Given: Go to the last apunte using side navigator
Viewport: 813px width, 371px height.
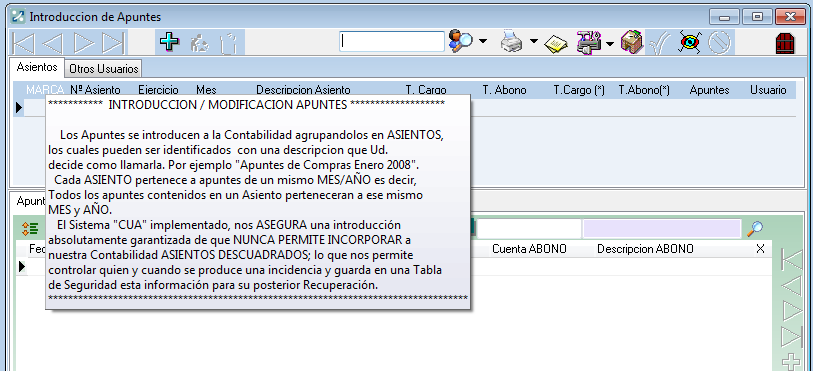Looking at the screenshot, I should click(x=792, y=336).
